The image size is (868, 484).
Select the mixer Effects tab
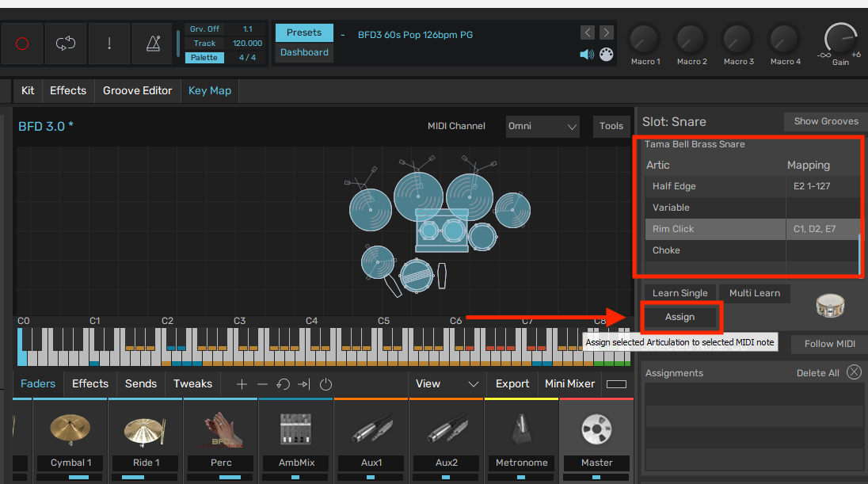pos(90,383)
